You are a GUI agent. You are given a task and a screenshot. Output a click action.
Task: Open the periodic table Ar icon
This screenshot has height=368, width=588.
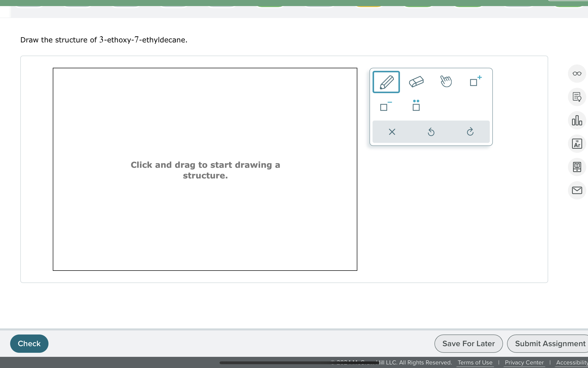[x=577, y=144]
